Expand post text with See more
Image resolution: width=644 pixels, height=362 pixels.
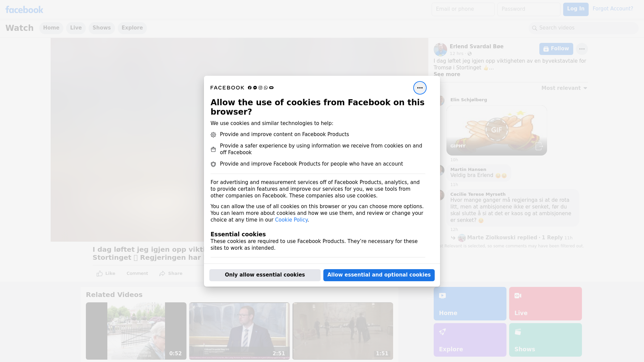pos(446,74)
